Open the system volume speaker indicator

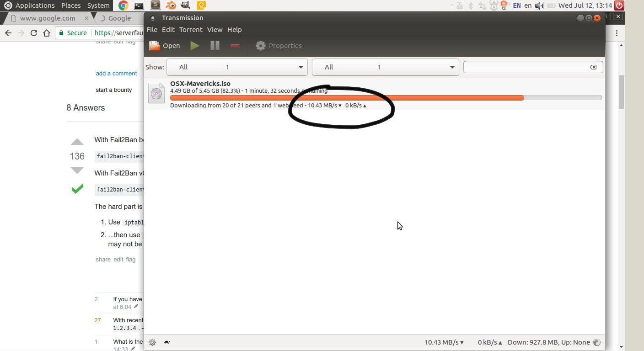[x=540, y=5]
